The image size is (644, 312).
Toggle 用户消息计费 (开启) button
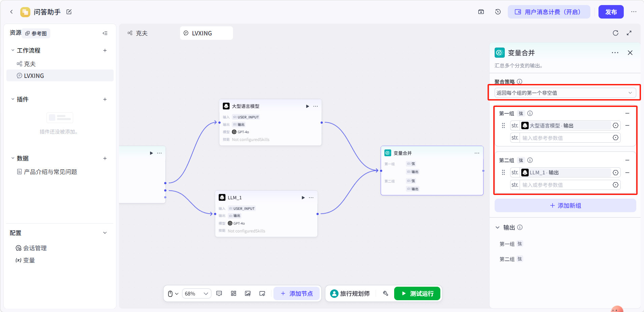point(549,12)
